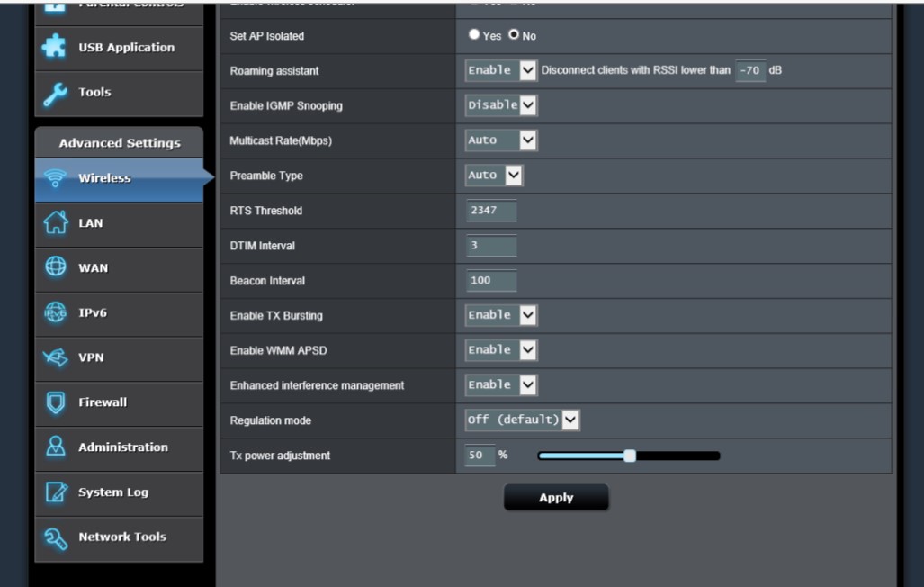The width and height of the screenshot is (924, 587).
Task: Open the Multicast Rate dropdown
Action: (500, 140)
